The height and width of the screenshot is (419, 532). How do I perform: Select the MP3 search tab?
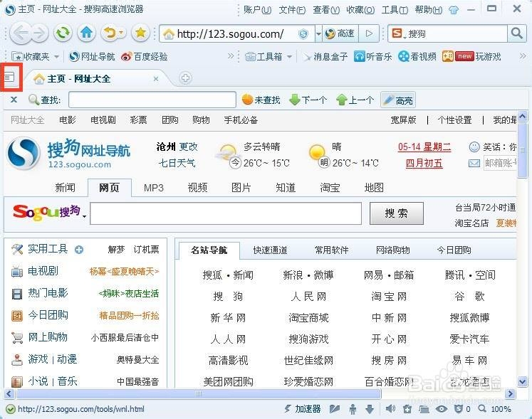point(153,188)
